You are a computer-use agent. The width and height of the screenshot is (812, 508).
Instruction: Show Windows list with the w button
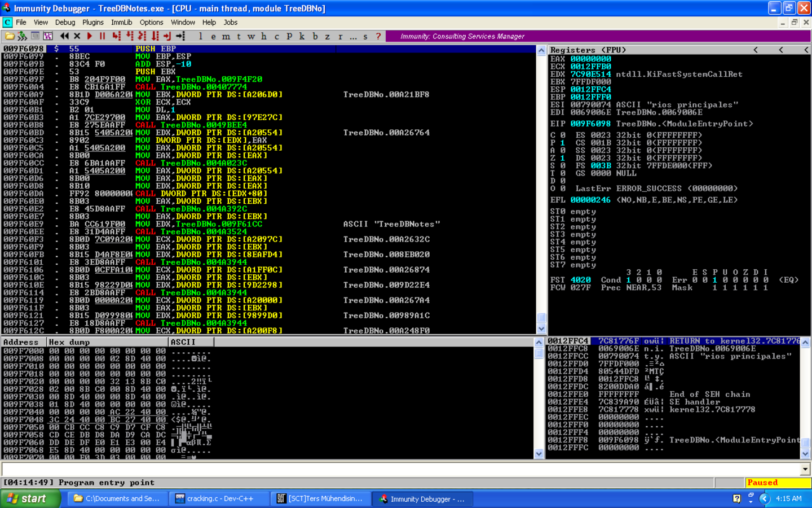(x=251, y=36)
